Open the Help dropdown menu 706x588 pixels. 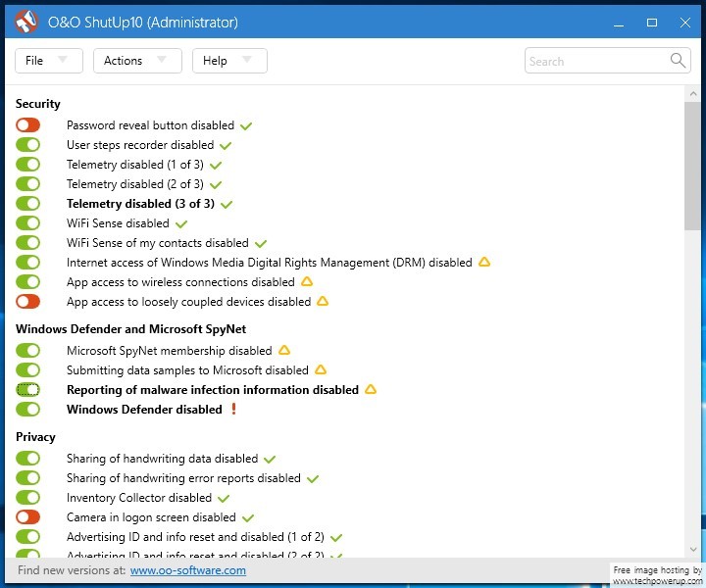(229, 61)
